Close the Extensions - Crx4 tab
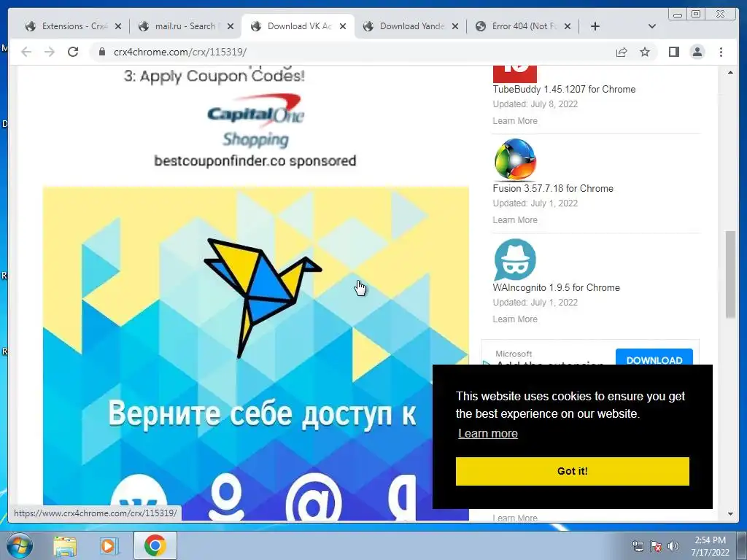The image size is (747, 560). pyautogui.click(x=118, y=27)
